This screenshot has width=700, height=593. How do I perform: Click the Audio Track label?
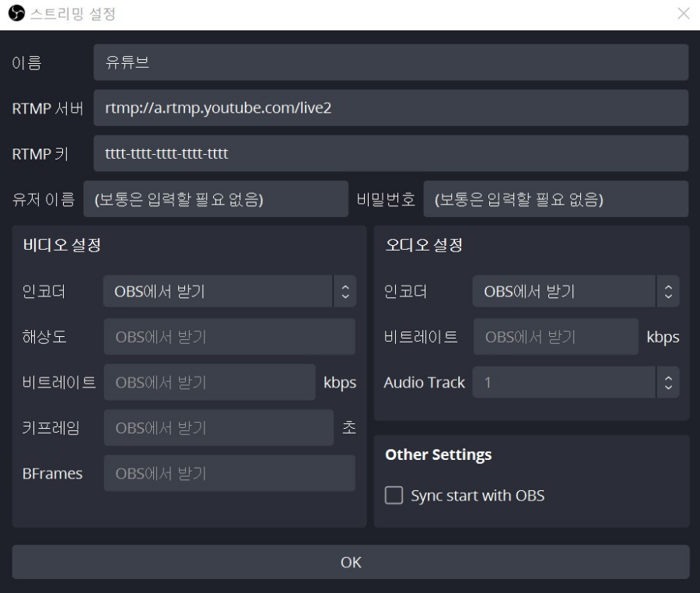point(424,382)
